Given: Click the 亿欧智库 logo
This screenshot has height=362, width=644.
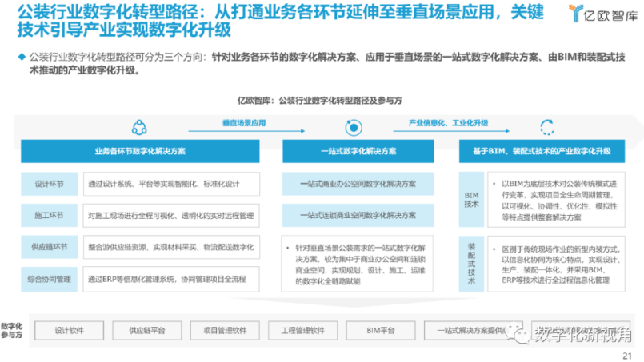Looking at the screenshot, I should [603, 14].
